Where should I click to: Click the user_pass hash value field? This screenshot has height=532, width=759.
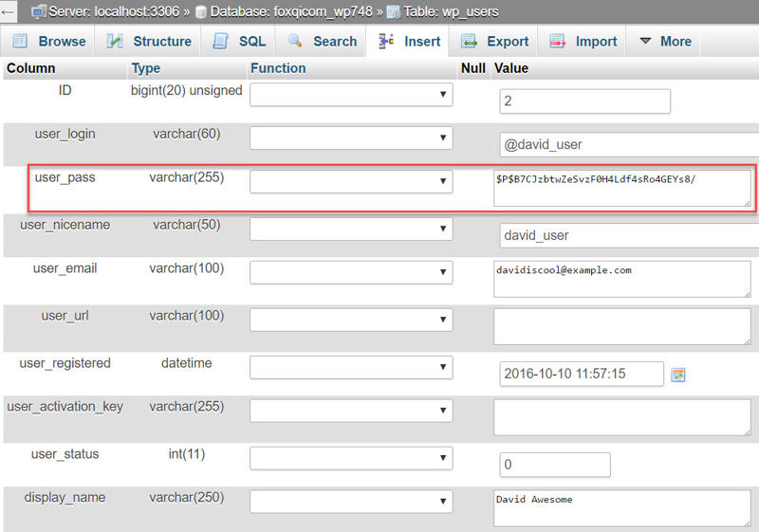[622, 188]
